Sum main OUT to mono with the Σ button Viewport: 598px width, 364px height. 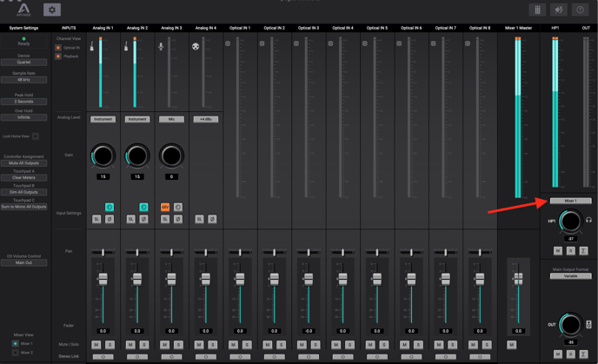[x=583, y=354]
